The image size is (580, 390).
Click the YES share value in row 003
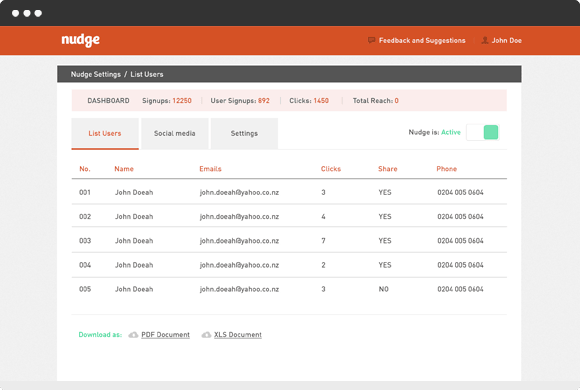click(385, 241)
